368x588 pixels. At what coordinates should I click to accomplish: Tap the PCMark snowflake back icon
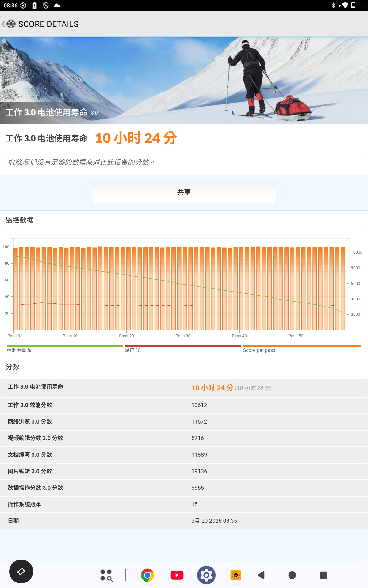point(10,24)
